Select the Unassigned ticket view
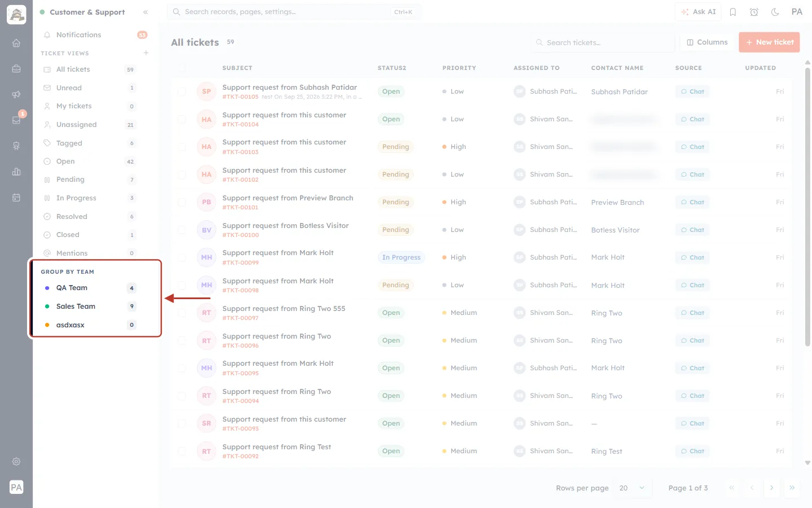 click(89, 125)
